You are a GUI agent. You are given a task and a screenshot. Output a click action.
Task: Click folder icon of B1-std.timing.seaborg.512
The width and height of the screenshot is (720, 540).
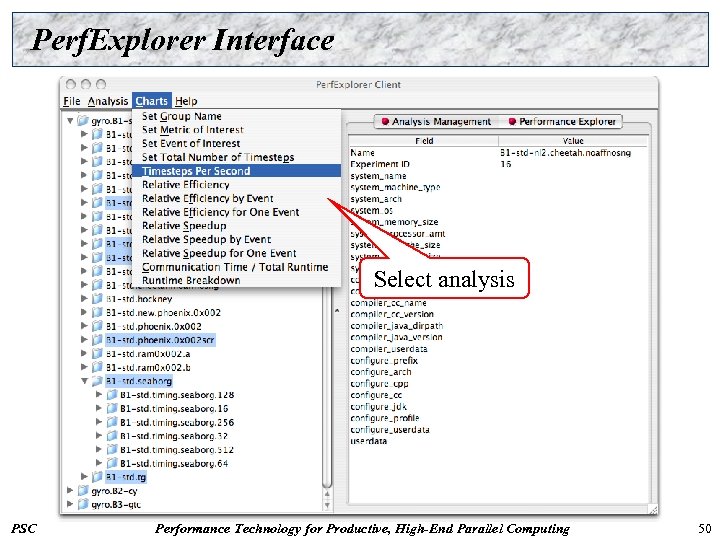click(112, 449)
